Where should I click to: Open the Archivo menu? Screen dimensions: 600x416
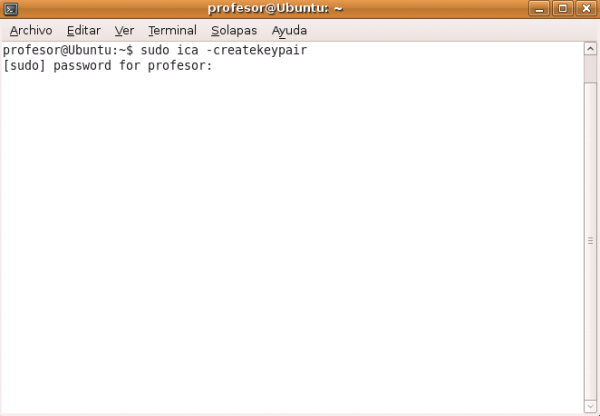click(31, 31)
